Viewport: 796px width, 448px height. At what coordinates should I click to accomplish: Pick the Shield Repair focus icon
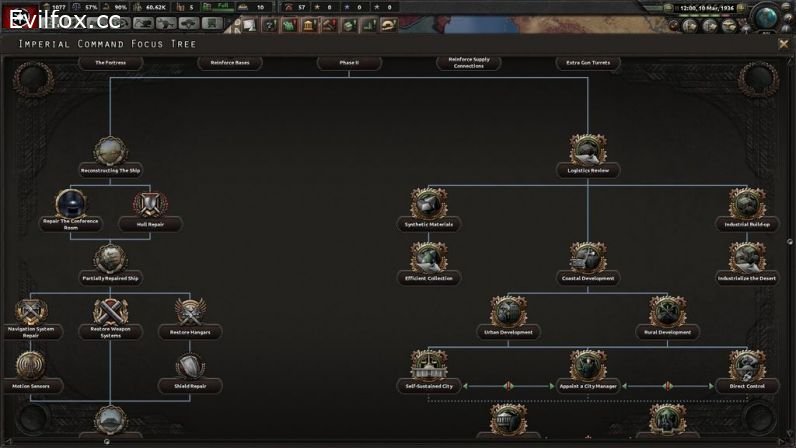(x=190, y=367)
